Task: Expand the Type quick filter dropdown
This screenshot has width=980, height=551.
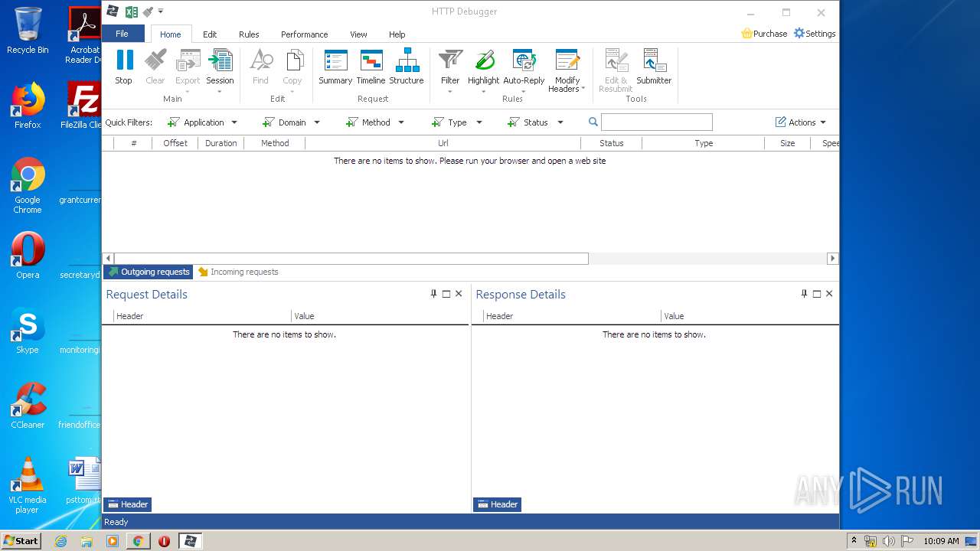Action: point(479,122)
